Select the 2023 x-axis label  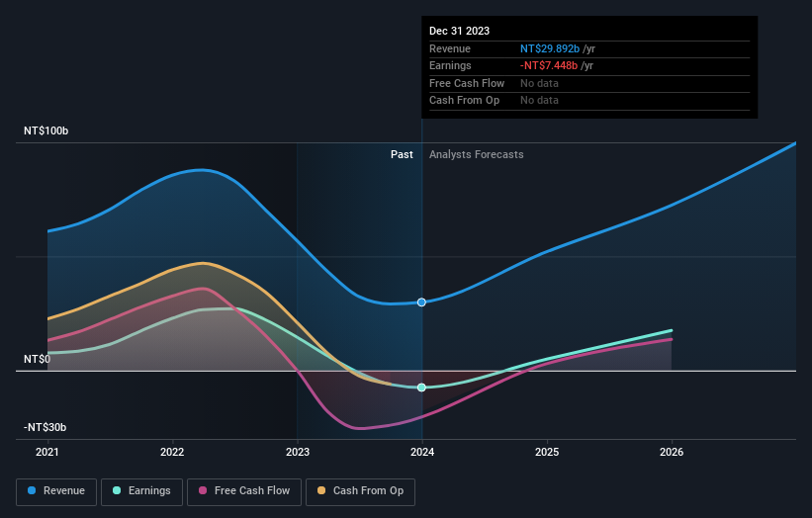coord(298,453)
